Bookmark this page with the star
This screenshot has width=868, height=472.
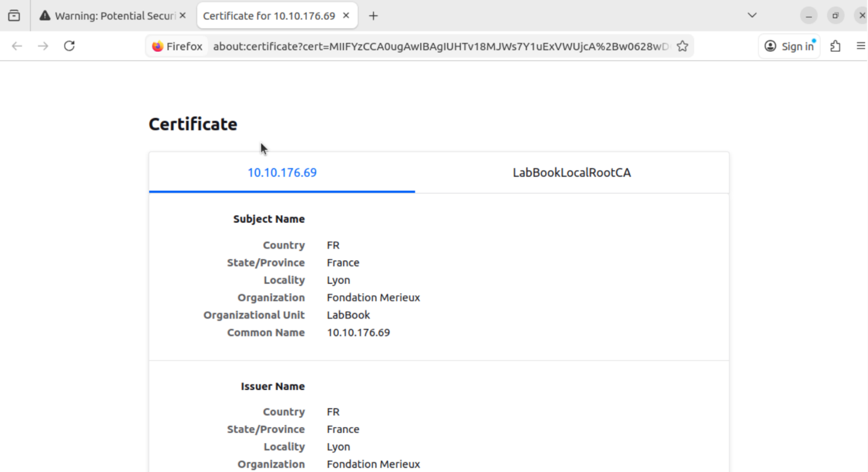point(682,46)
